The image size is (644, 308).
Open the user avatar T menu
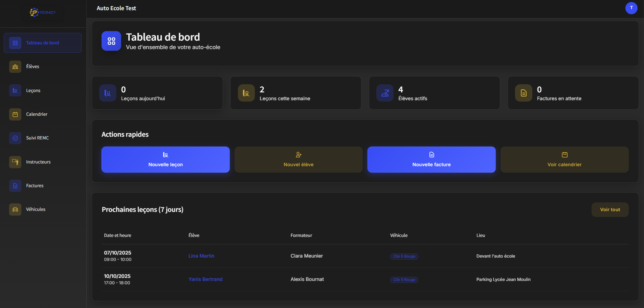click(x=631, y=8)
